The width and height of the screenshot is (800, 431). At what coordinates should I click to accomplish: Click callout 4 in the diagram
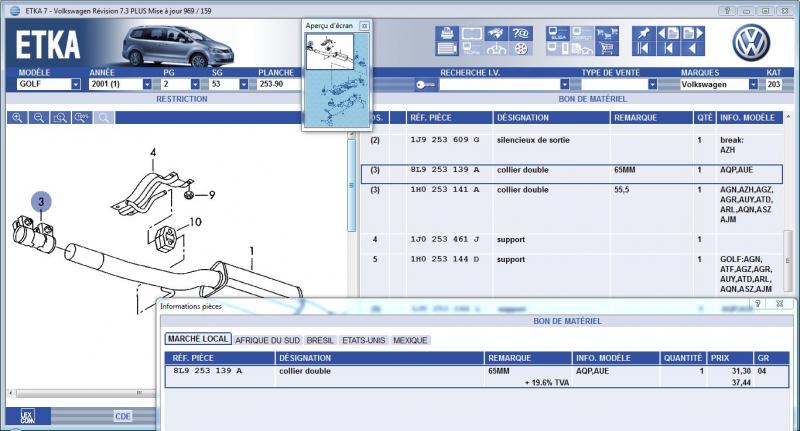(x=153, y=152)
